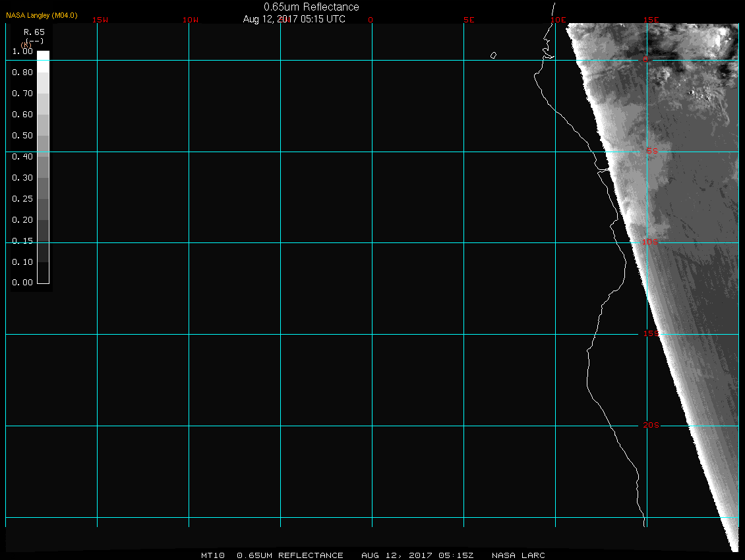
Task: Click the NASA Langley (M04.0) label
Action: point(42,15)
